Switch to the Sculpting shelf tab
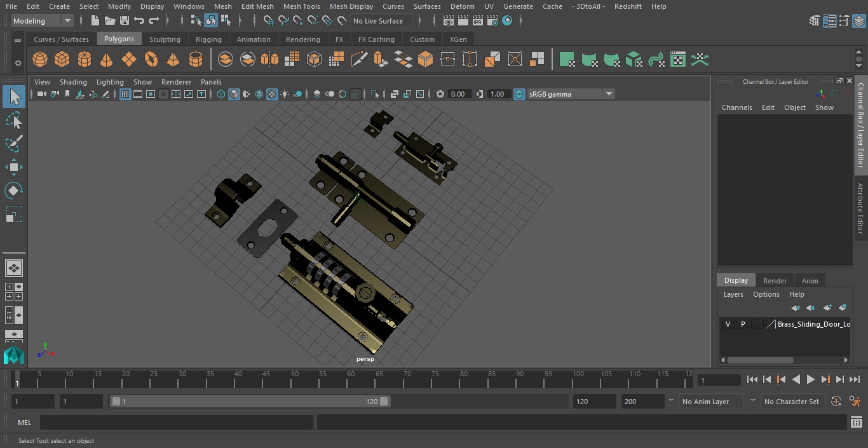 (x=165, y=39)
